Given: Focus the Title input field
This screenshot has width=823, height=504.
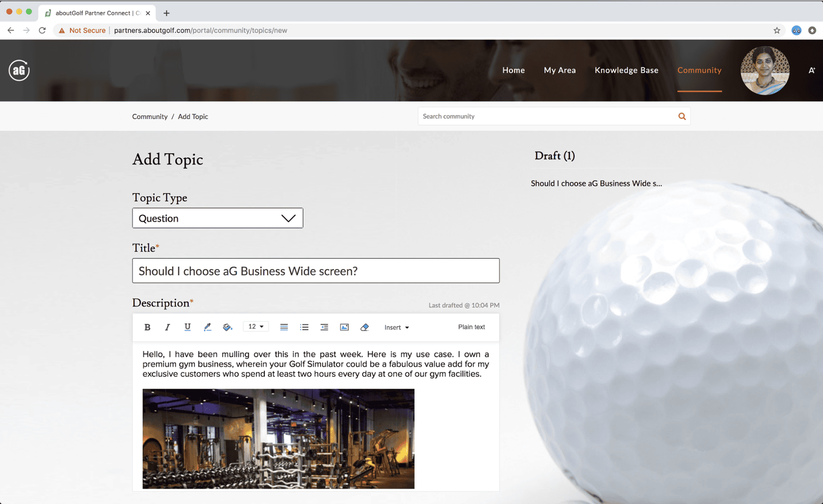Looking at the screenshot, I should coord(316,271).
